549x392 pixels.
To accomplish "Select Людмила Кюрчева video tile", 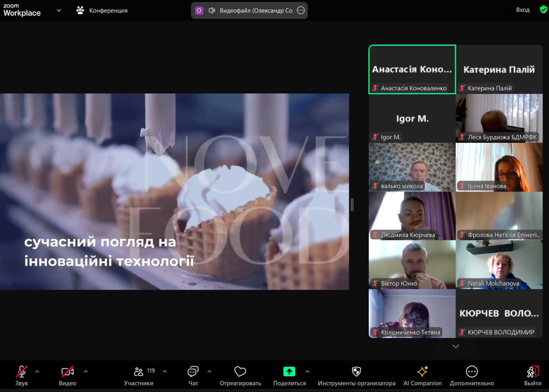I will click(412, 216).
